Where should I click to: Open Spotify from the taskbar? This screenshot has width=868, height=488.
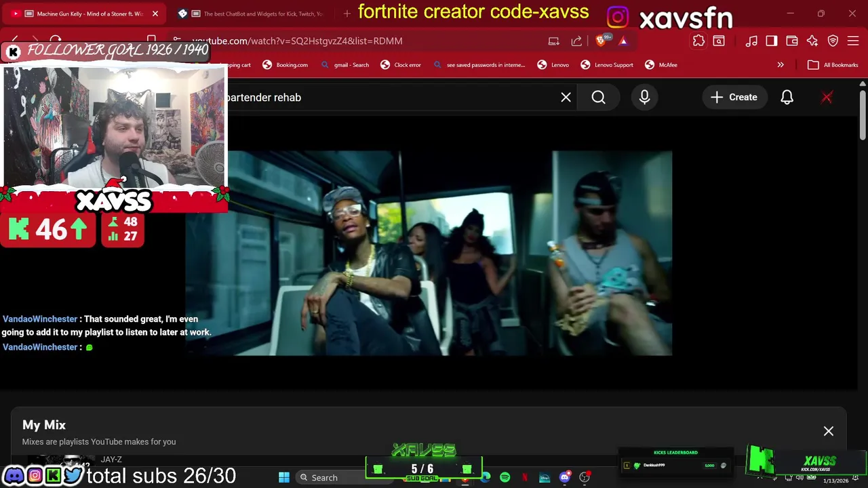505,478
